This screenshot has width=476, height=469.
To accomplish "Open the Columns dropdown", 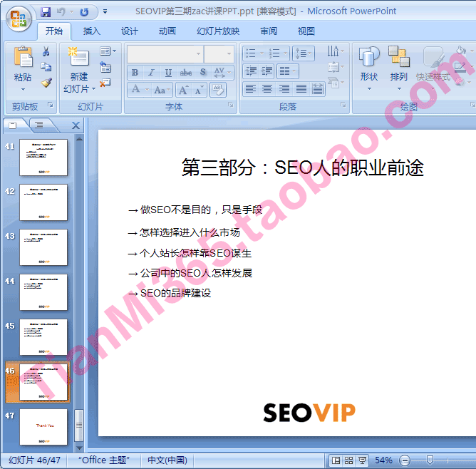I will (287, 71).
